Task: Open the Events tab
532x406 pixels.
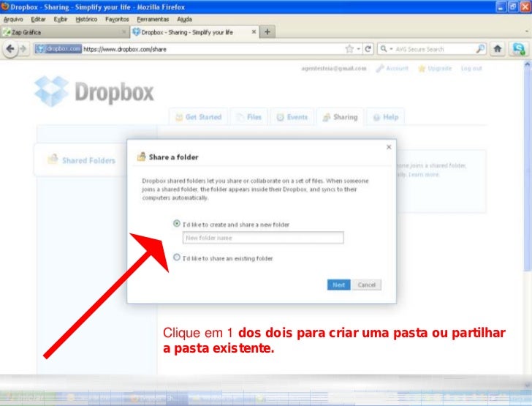Action: [x=292, y=117]
